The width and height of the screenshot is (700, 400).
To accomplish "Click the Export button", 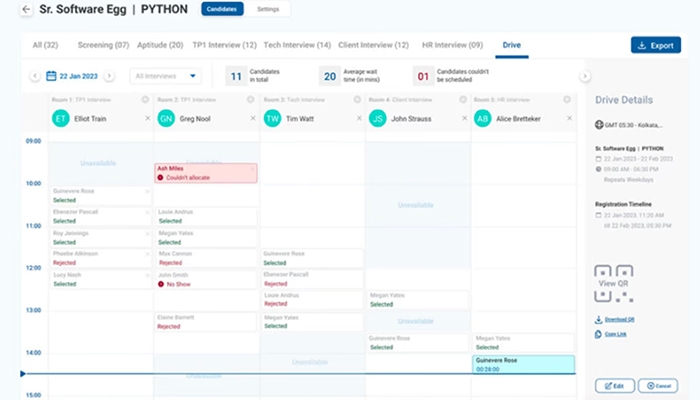I will 655,45.
